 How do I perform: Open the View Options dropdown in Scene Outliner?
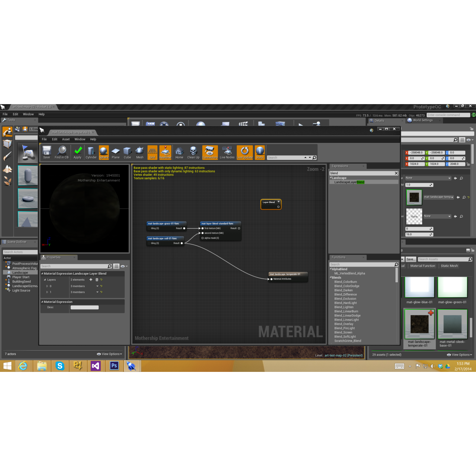pyautogui.click(x=110, y=354)
